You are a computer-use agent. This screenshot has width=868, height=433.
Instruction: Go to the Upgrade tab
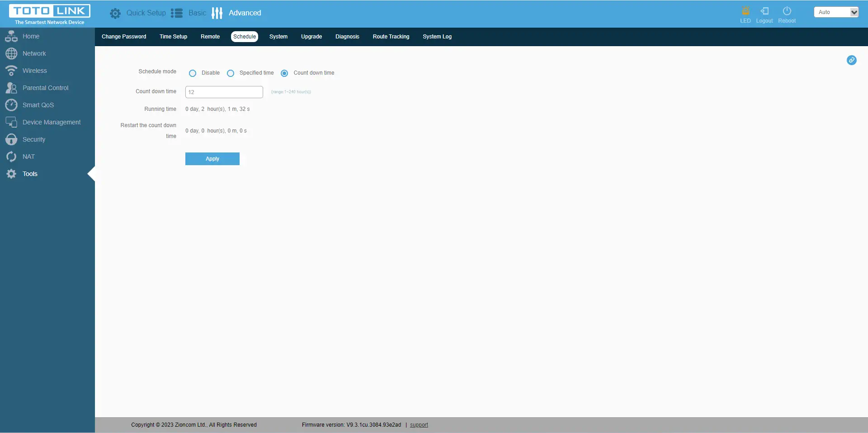311,37
